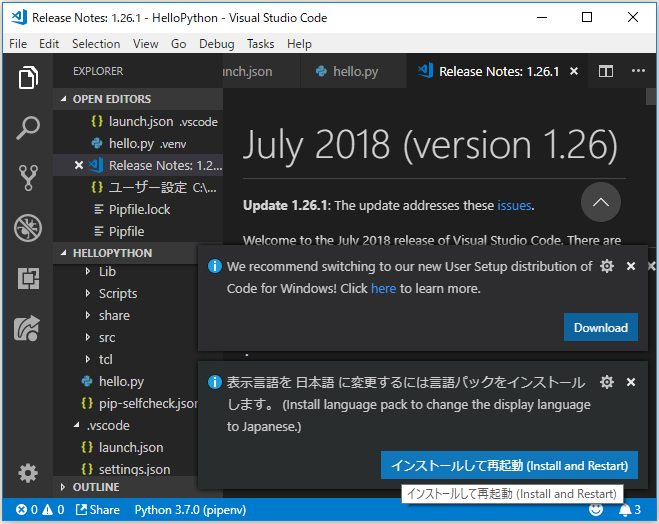
Task: Open Pipfile.lock in Open Editors
Action: (x=138, y=209)
